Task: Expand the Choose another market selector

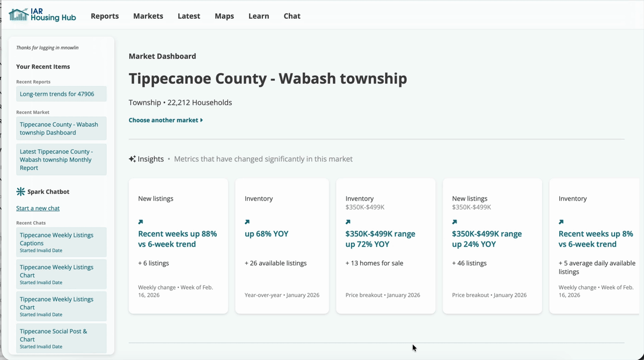Action: pyautogui.click(x=166, y=120)
